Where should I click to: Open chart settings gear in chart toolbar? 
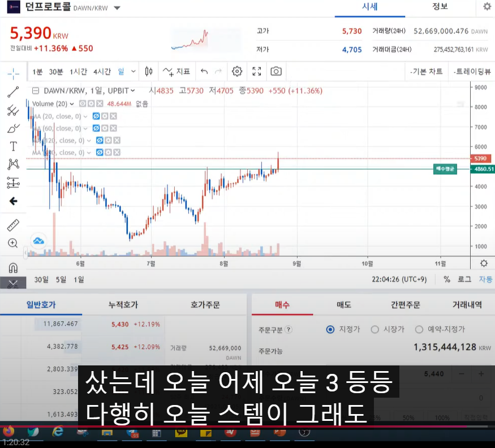(237, 71)
